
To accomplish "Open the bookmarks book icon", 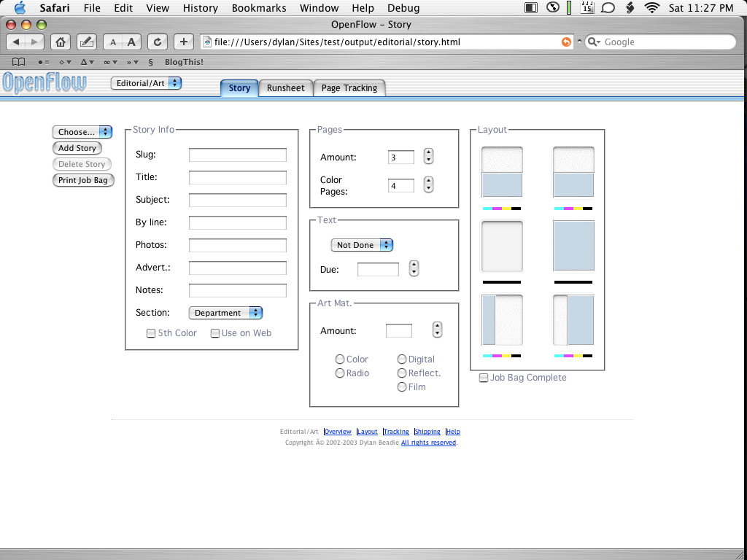I will [x=19, y=62].
